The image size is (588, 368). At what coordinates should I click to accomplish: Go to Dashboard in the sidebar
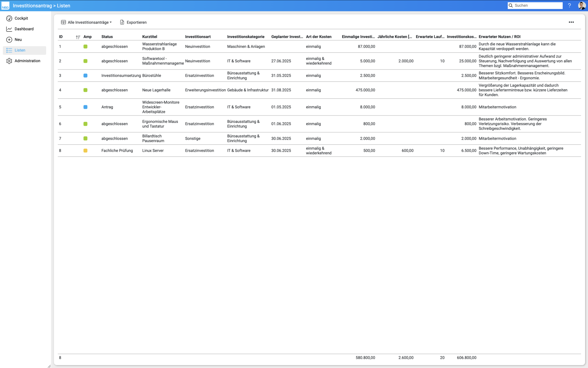24,29
